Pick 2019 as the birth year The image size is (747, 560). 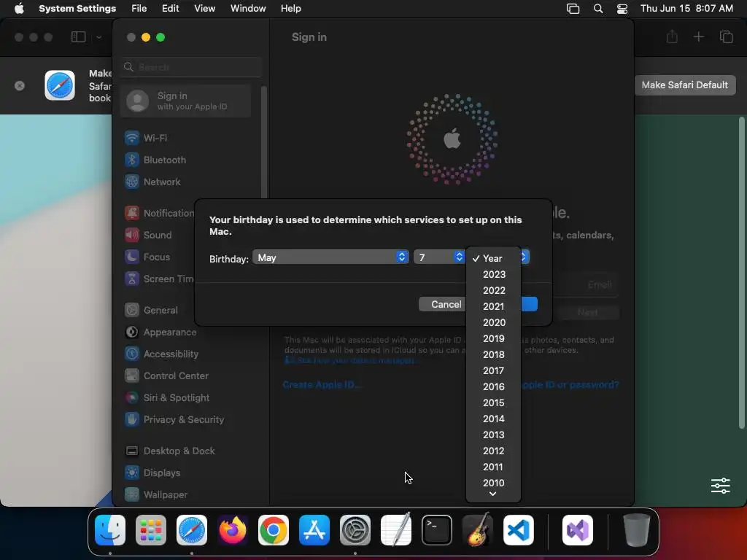click(493, 338)
